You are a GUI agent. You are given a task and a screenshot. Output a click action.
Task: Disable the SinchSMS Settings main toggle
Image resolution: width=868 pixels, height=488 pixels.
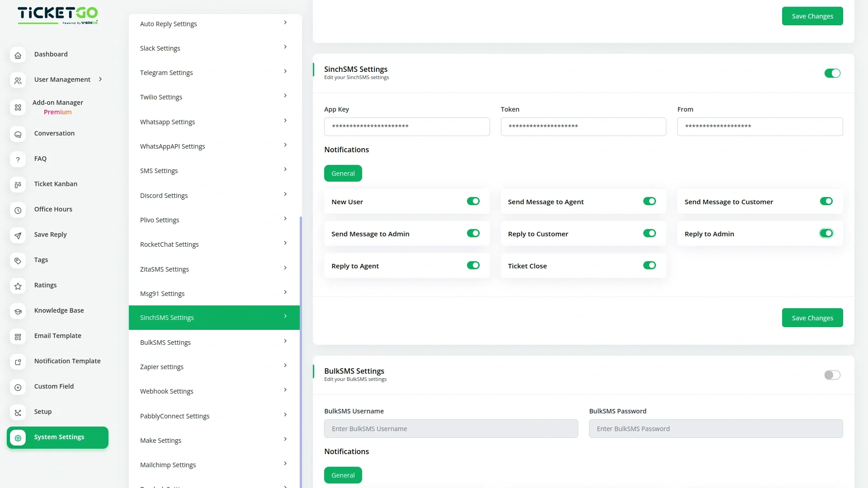coord(832,73)
